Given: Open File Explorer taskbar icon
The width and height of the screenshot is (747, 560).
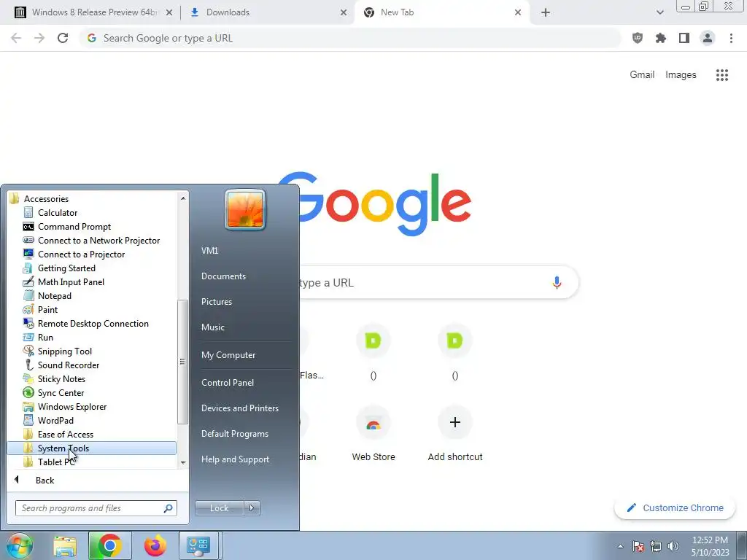Looking at the screenshot, I should tap(65, 545).
